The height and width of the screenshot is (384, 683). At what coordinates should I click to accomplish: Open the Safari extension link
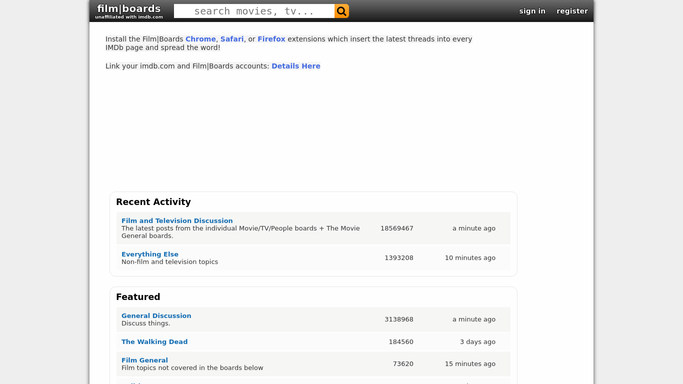232,39
